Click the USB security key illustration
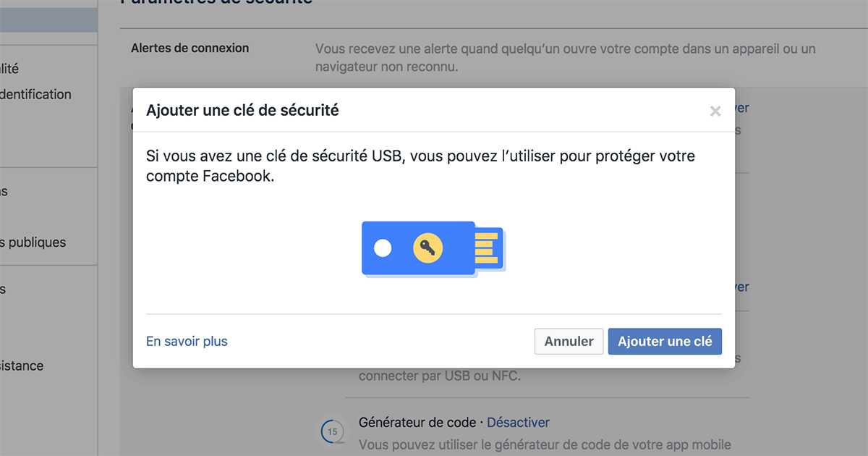This screenshot has width=868, height=456. point(433,249)
